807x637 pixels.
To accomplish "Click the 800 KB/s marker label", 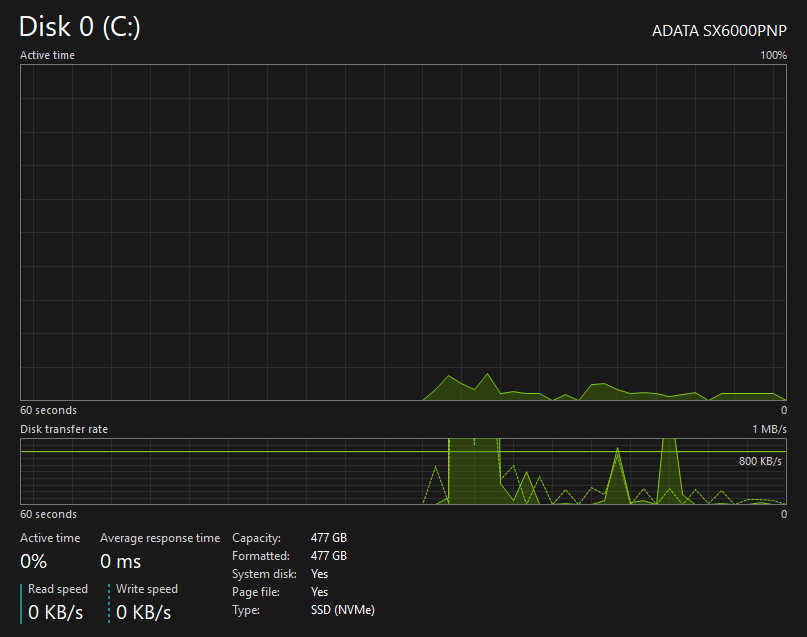I will (760, 461).
